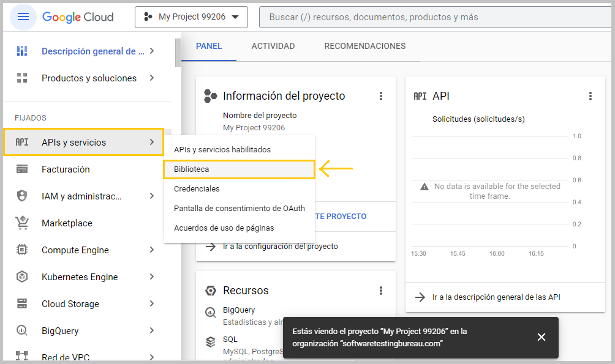Expand the Productos y soluciones chevron

(x=152, y=78)
